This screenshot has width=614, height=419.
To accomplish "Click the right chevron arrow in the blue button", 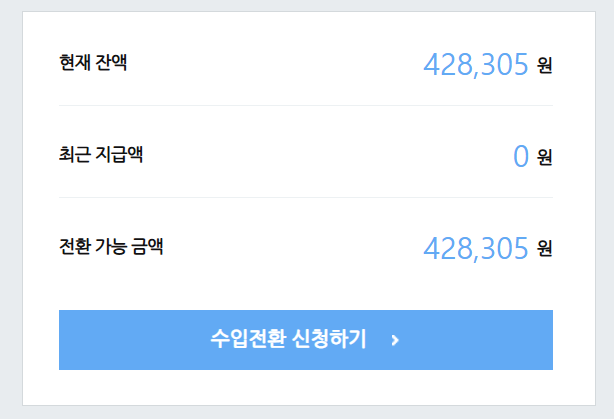I will [x=396, y=341].
